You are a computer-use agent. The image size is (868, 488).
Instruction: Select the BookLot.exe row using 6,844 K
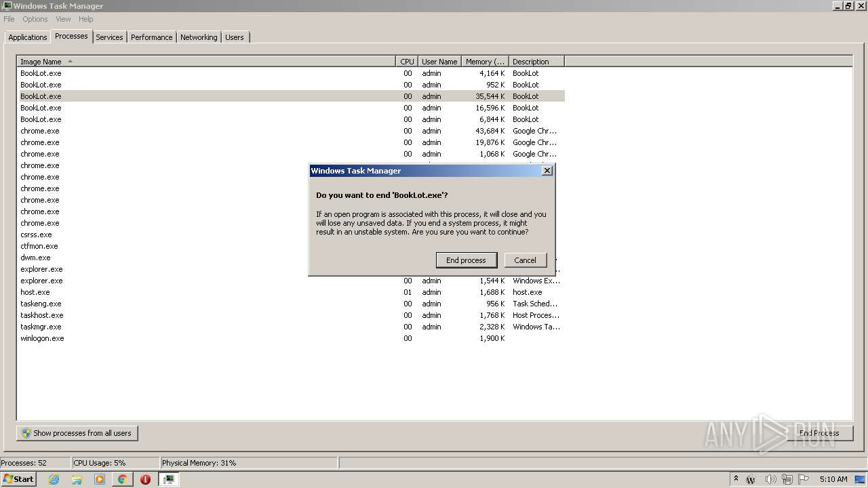coord(291,119)
